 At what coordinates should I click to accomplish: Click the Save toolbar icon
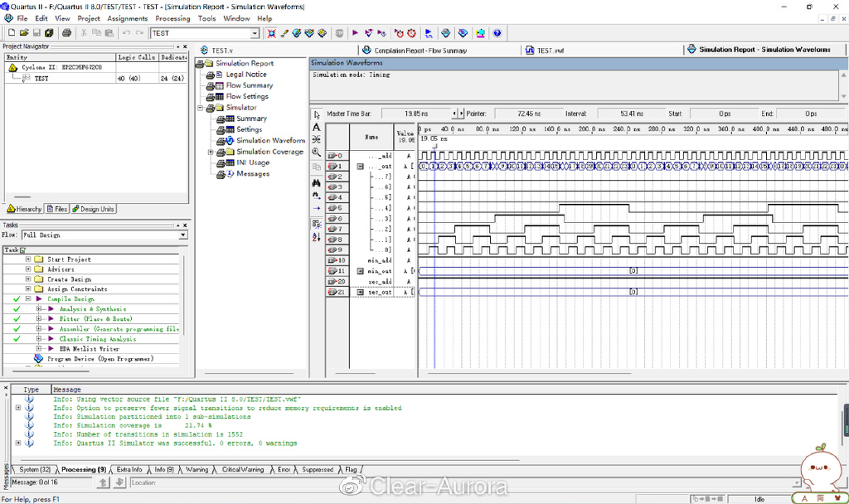[36, 33]
